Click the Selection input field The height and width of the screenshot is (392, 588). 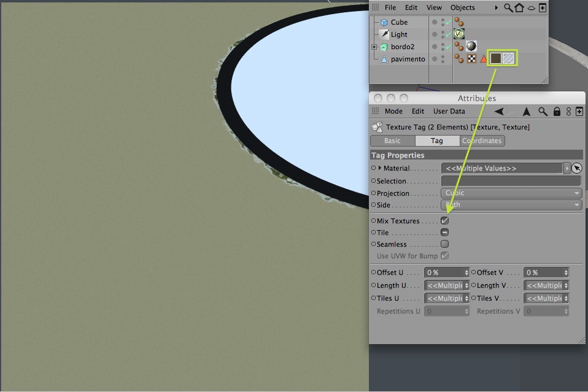(511, 181)
